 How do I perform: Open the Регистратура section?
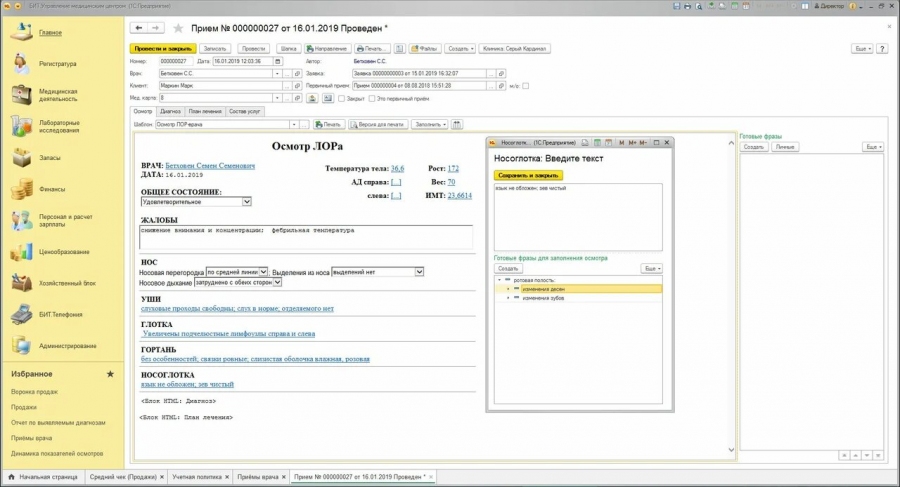[57, 64]
